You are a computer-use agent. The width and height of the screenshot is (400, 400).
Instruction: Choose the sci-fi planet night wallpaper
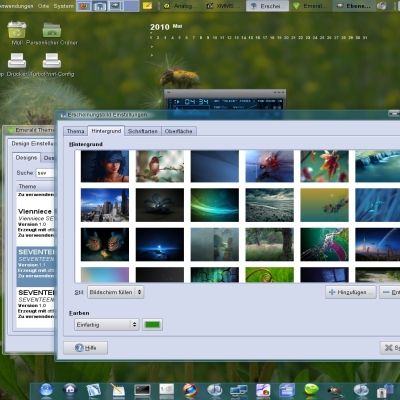[x=378, y=244]
